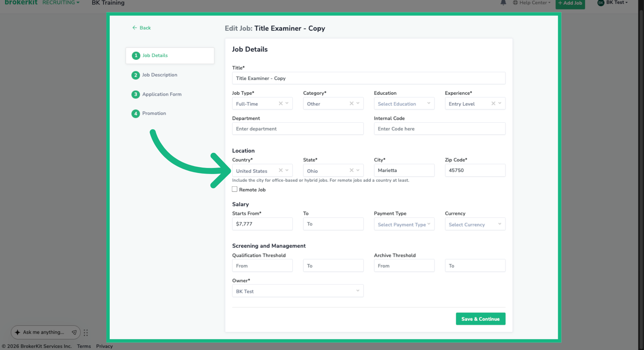Screen dimensions: 644x350
Task: Open the RECRUITING product menu
Action: click(61, 3)
